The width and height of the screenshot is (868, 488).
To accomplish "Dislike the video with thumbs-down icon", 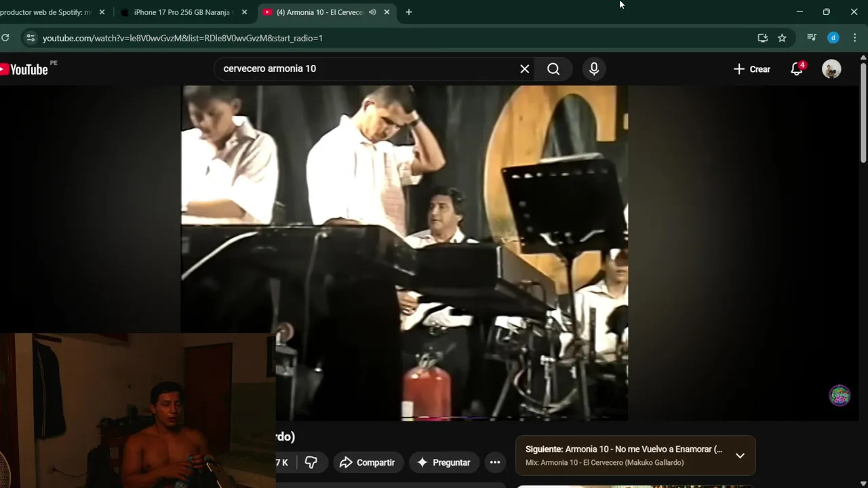I will pos(311,462).
